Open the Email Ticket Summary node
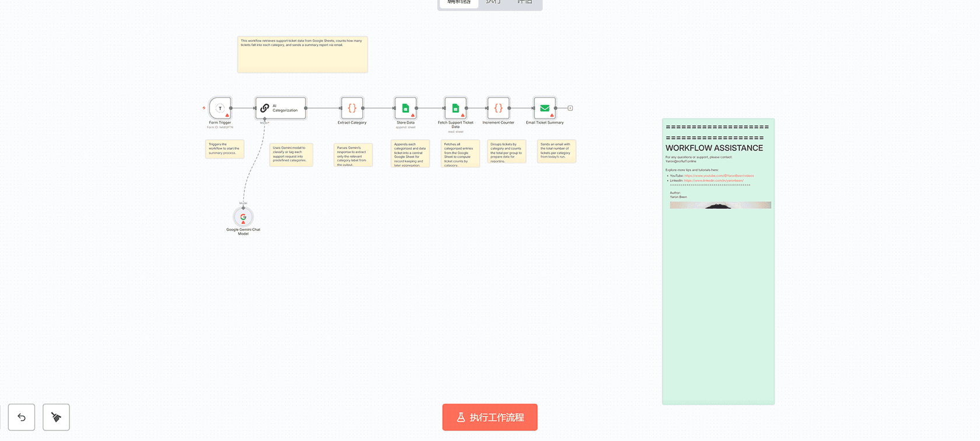 pos(544,108)
